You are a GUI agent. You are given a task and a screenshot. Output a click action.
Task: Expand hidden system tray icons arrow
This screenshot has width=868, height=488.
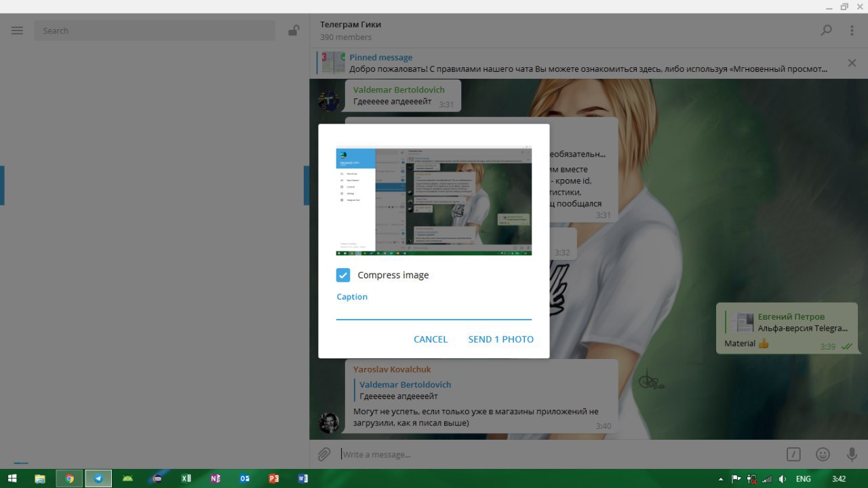722,478
